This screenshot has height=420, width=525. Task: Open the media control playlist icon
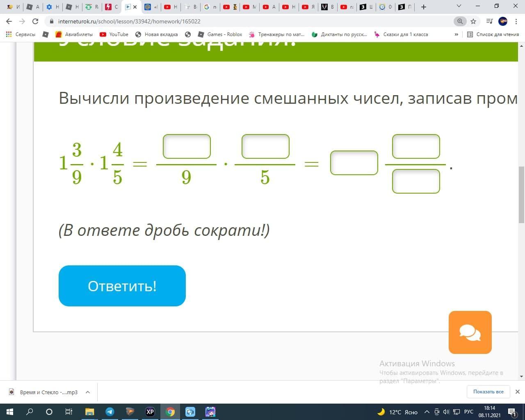[489, 21]
